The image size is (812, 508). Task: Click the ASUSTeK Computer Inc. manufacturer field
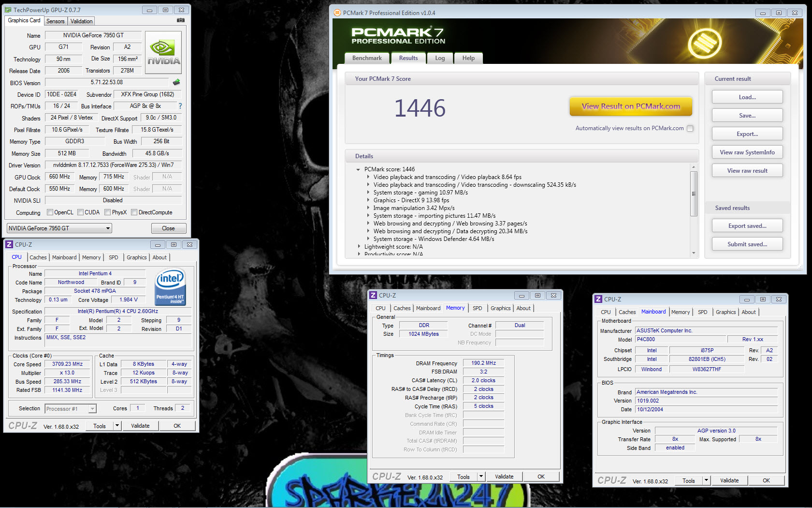pyautogui.click(x=706, y=330)
